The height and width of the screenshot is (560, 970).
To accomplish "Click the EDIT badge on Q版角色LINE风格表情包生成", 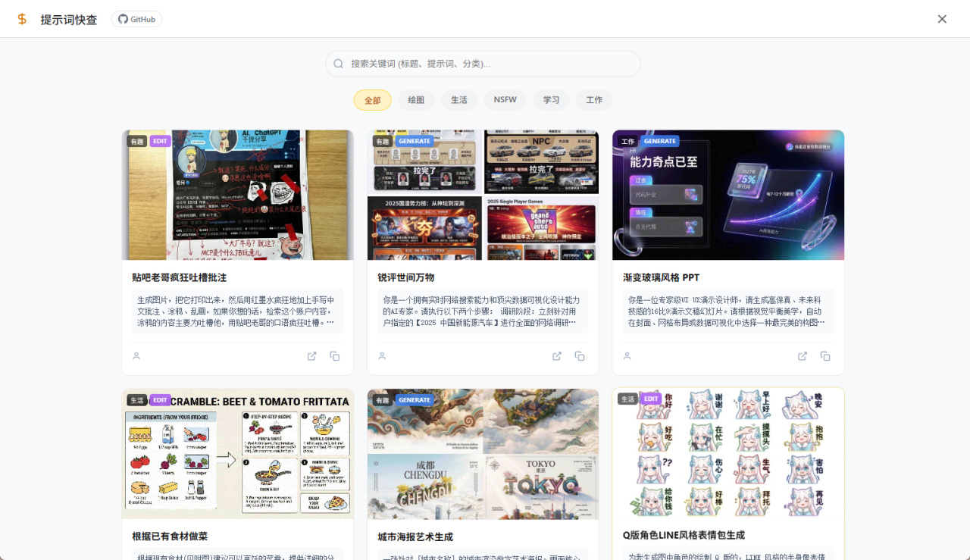I will 651,399.
